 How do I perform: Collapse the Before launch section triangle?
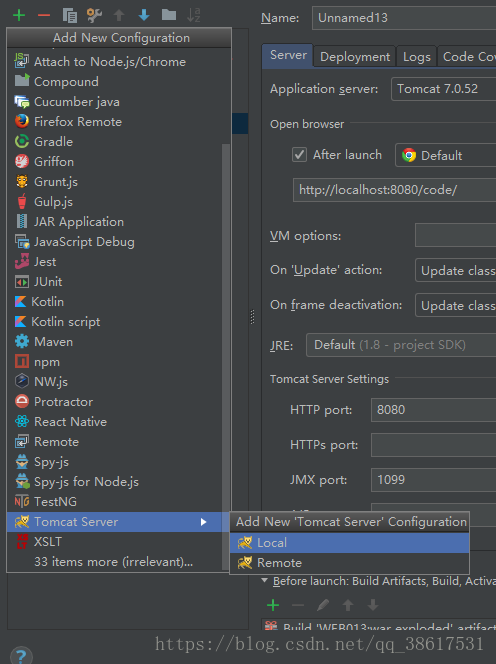(265, 581)
